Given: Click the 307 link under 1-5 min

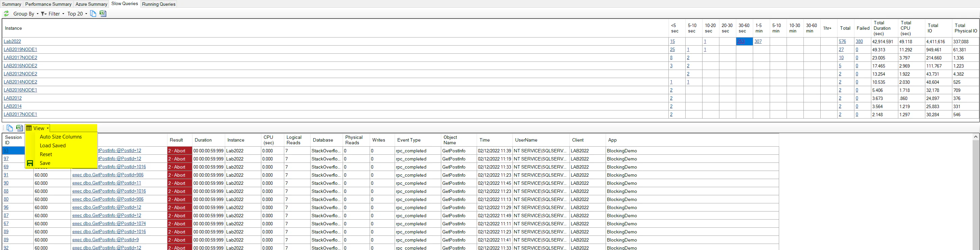Looking at the screenshot, I should [x=758, y=42].
